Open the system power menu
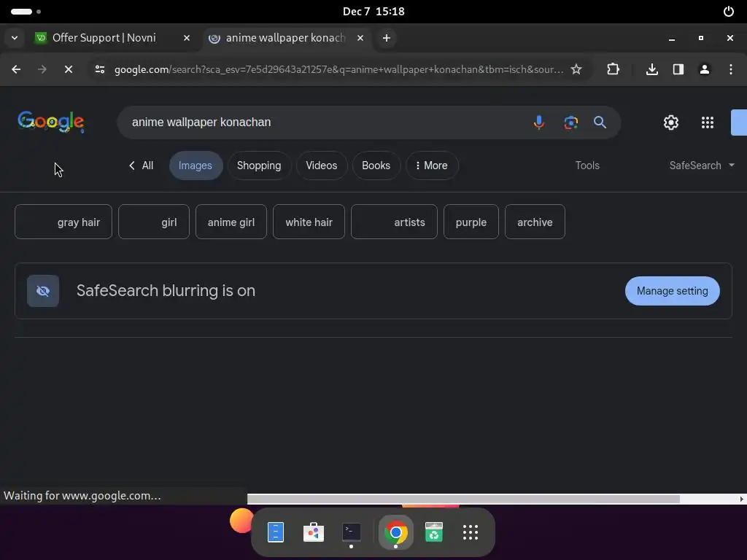Screen dimensions: 747x560 coord(729,12)
